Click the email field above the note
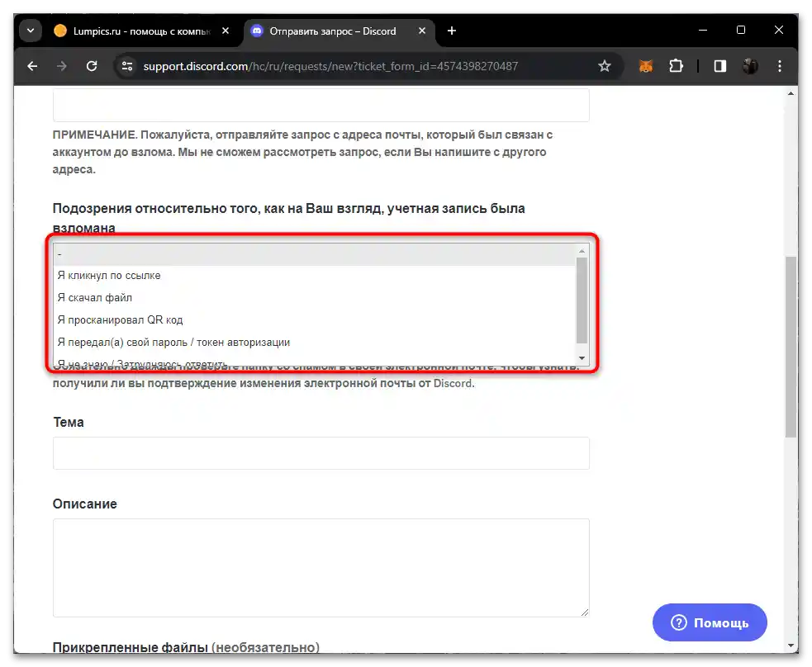Image resolution: width=812 pixels, height=667 pixels. (321, 105)
